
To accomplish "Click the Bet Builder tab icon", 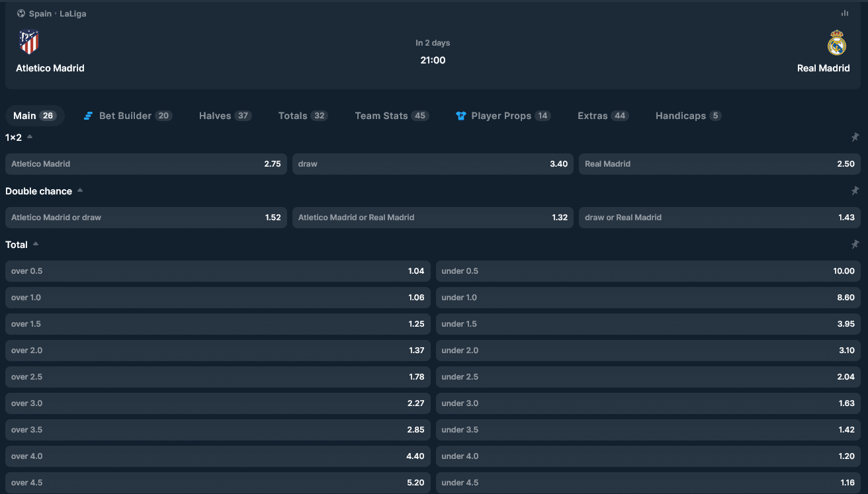I will (x=88, y=116).
